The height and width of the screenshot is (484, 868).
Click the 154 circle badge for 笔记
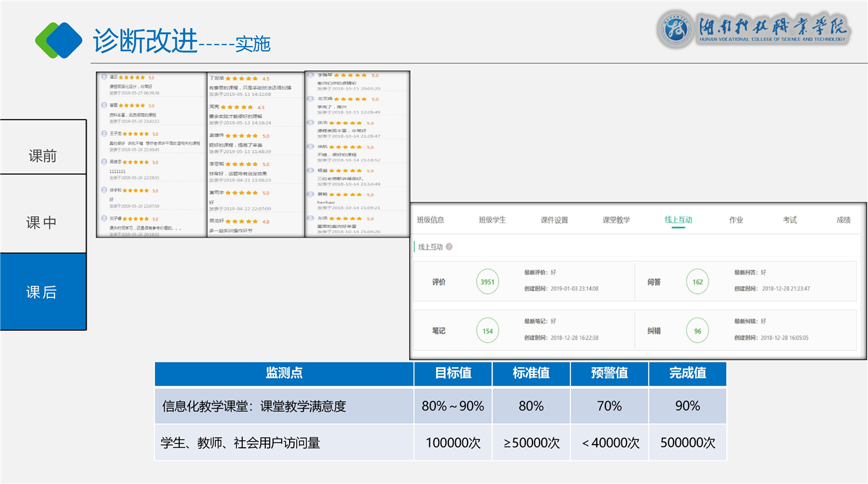[x=487, y=331]
